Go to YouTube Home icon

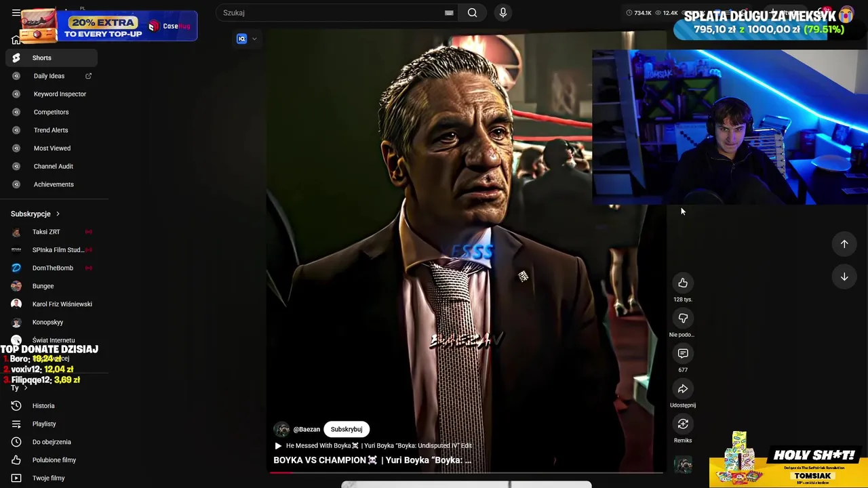click(x=16, y=40)
